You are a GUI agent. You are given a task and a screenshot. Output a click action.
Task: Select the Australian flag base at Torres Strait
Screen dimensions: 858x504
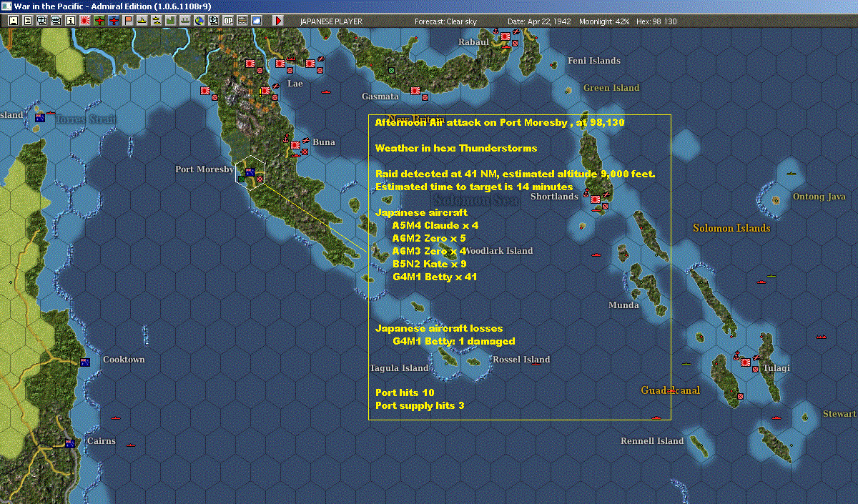[40, 117]
